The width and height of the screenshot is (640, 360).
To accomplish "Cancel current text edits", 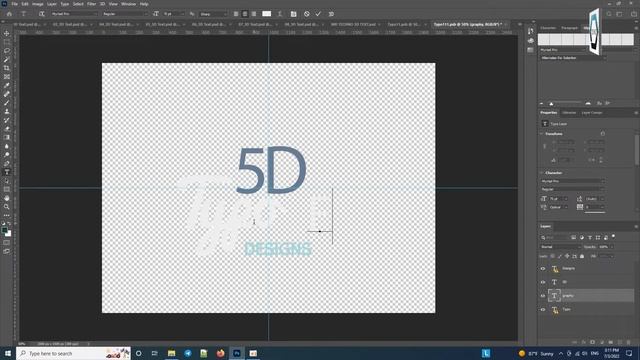I will [x=307, y=14].
